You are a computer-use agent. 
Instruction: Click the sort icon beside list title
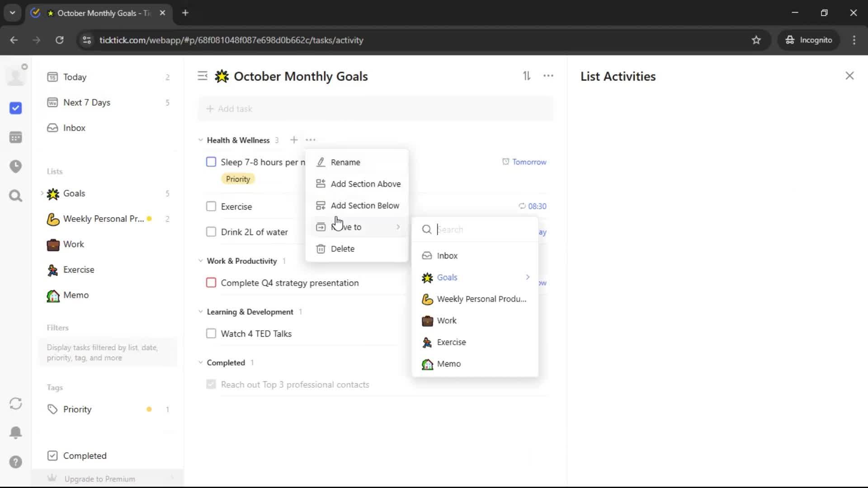click(527, 76)
